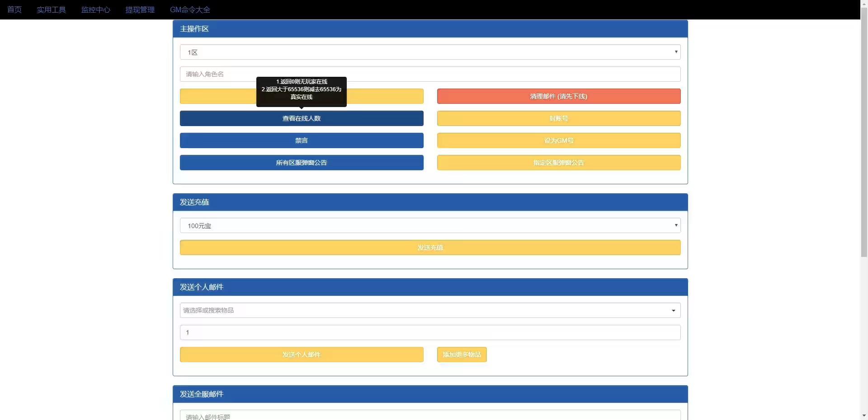This screenshot has height=420, width=868.
Task: Focus the item quantity field showing 1
Action: pos(430,332)
